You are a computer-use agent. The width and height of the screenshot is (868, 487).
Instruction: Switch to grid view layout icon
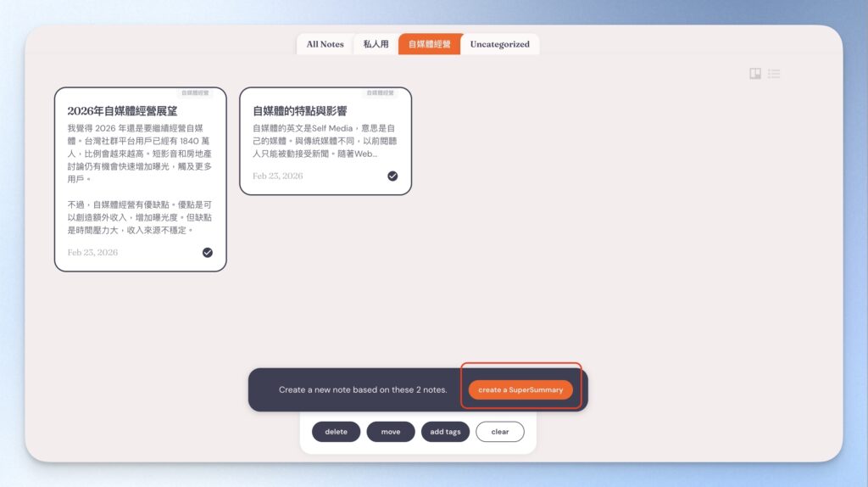click(x=755, y=73)
